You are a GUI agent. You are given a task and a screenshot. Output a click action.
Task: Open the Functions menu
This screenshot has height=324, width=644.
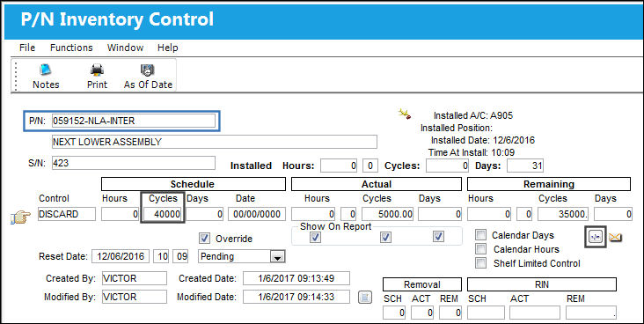[x=71, y=48]
